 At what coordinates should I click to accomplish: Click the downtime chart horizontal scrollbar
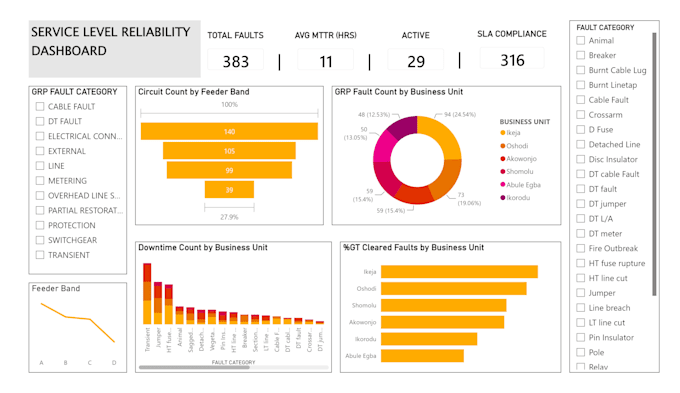pyautogui.click(x=194, y=367)
